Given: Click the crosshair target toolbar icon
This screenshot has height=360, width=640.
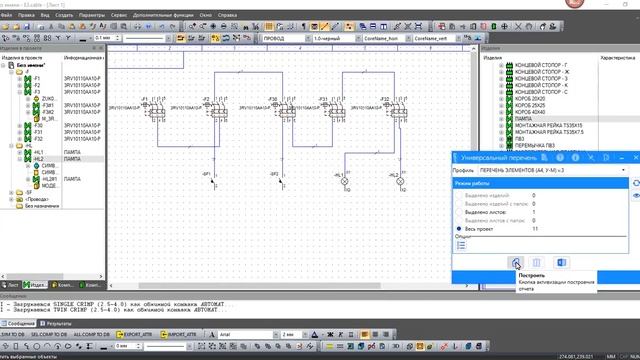Looking at the screenshot, I should click(x=504, y=27).
